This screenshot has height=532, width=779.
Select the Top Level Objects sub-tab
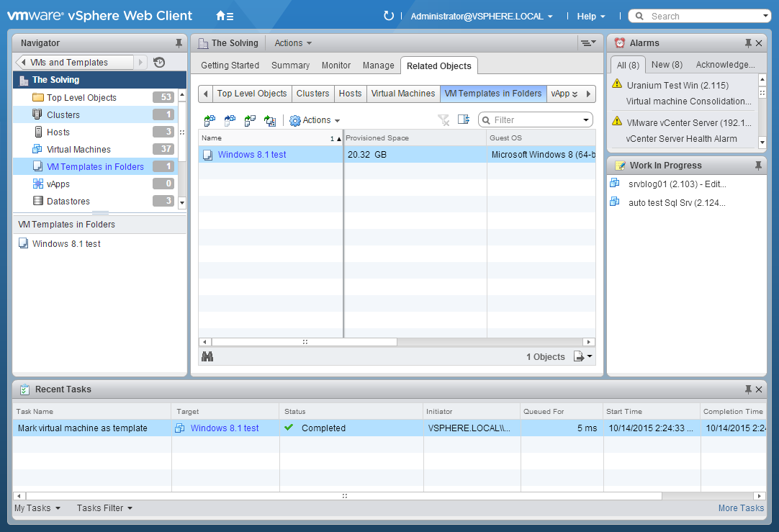tap(252, 94)
